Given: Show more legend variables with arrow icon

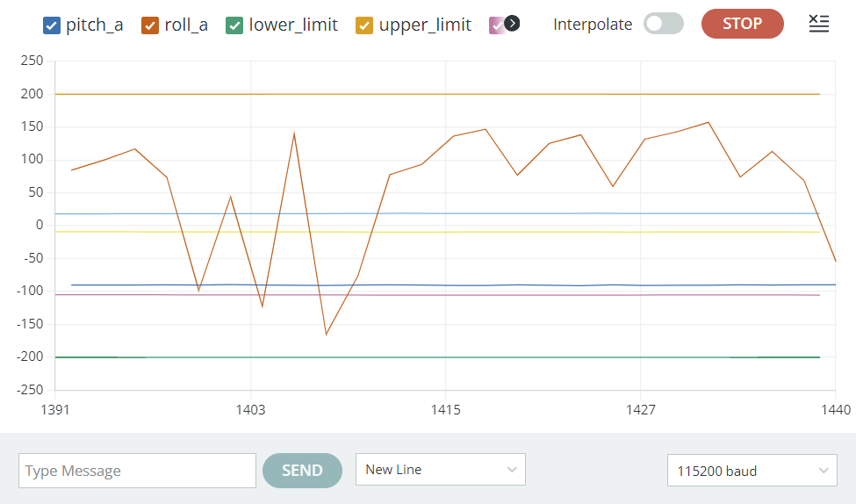Looking at the screenshot, I should 512,24.
